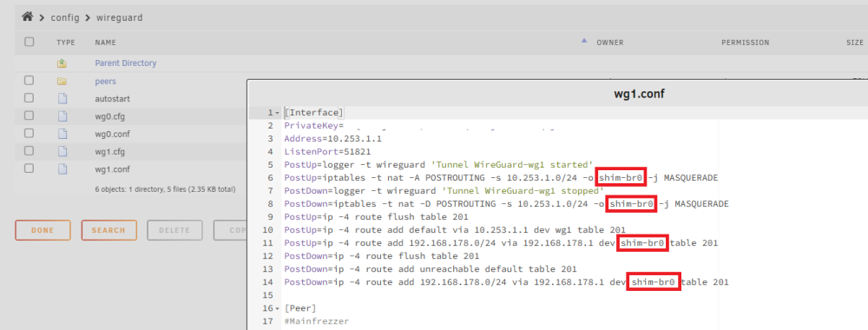Check the box for wg1.cfg
The image size is (868, 330).
click(x=29, y=150)
